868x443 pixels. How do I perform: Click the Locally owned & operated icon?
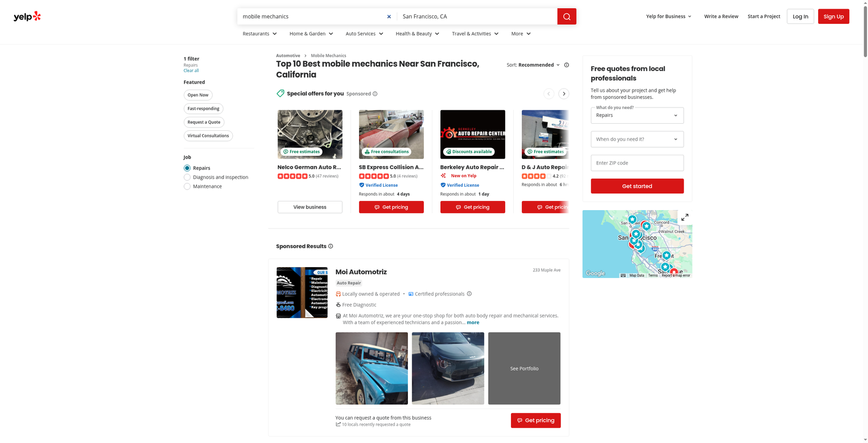click(338, 294)
